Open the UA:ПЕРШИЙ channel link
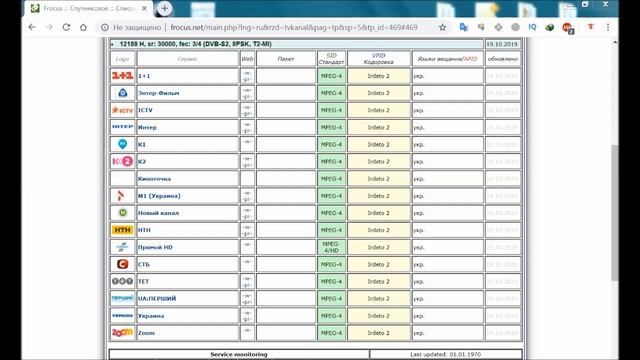Screen dimensions: 640x360 click(157, 299)
